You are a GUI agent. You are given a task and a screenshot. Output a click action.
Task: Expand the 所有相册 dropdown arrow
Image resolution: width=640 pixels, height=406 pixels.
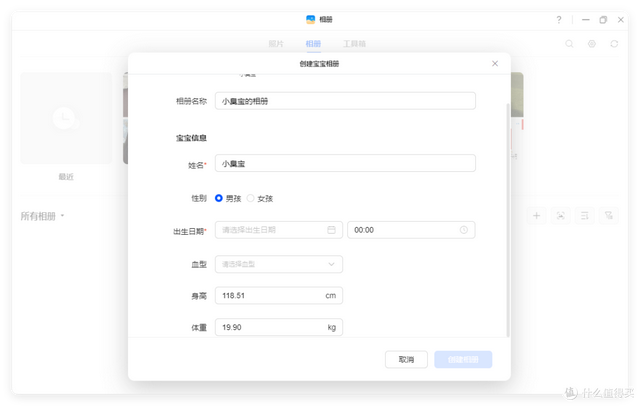(62, 215)
